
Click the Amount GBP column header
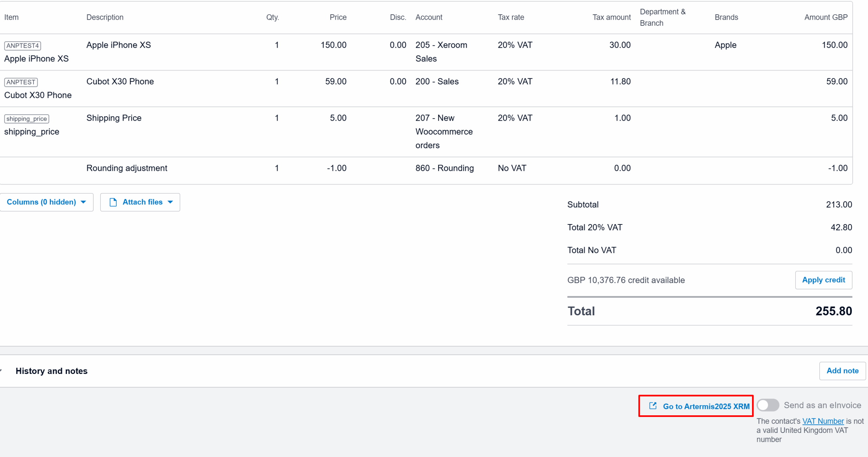(x=826, y=17)
